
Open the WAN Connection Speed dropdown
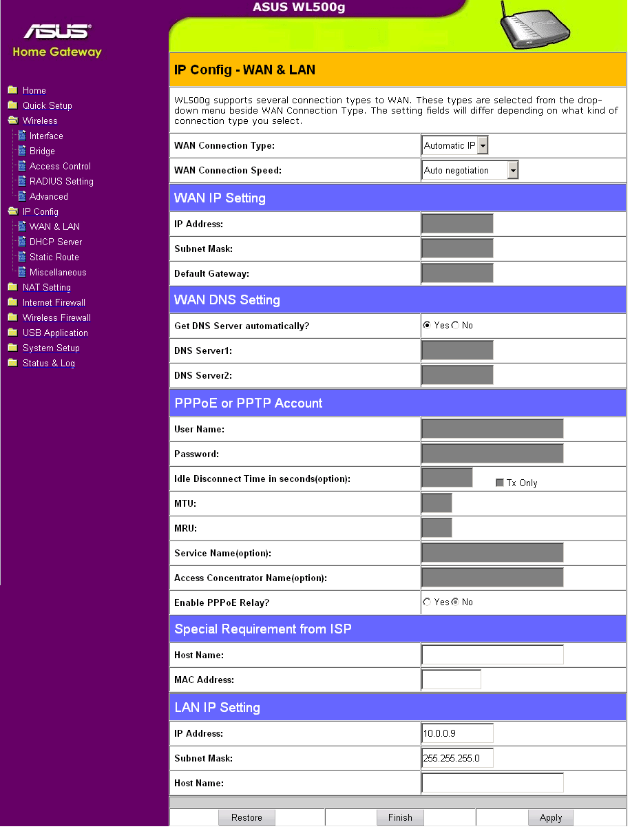pos(470,170)
